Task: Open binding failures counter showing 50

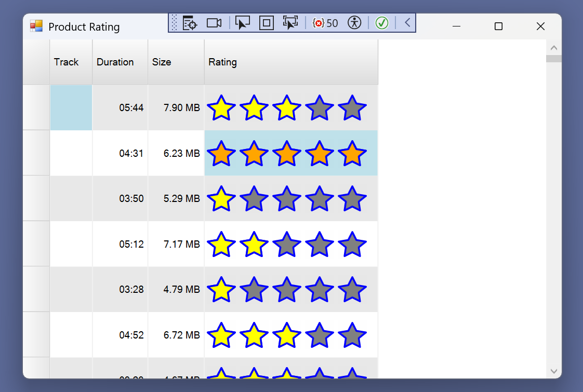Action: point(325,23)
